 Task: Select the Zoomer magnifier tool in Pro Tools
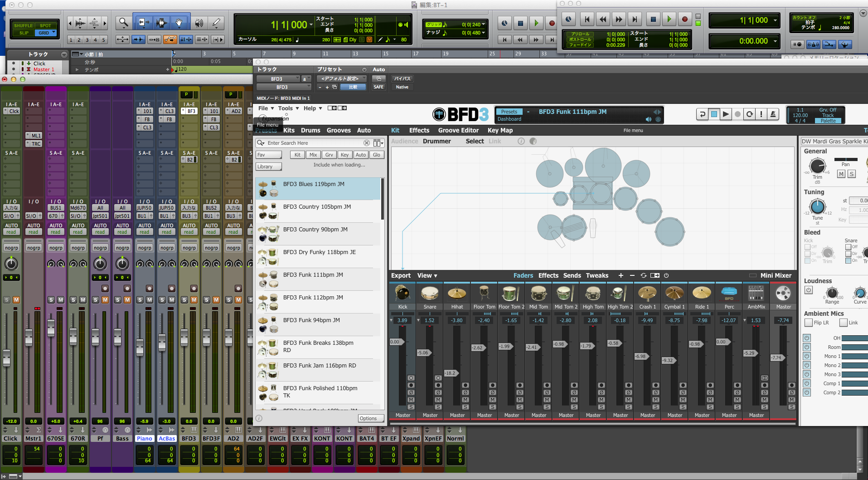point(123,22)
